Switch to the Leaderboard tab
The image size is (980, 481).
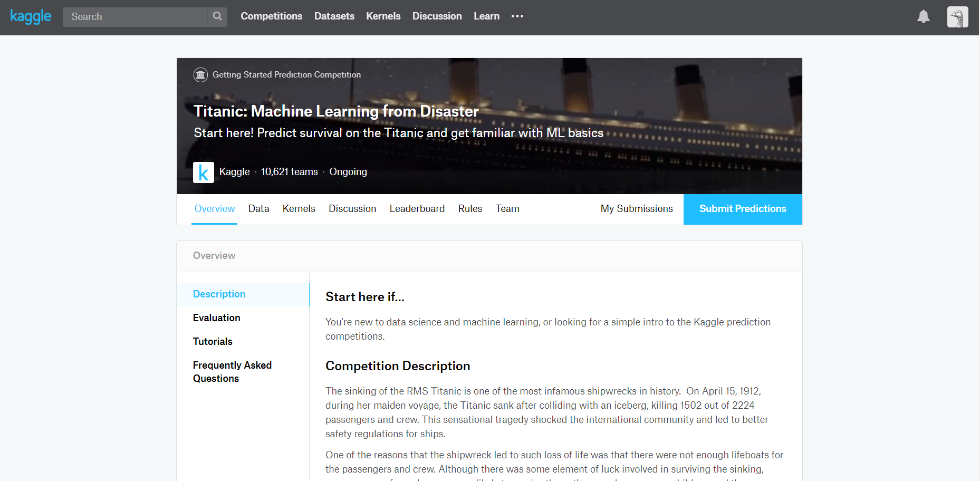tap(417, 209)
